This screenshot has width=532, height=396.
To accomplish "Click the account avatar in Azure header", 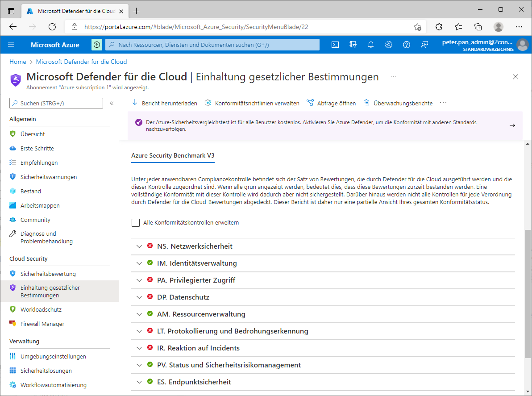I will click(x=523, y=45).
